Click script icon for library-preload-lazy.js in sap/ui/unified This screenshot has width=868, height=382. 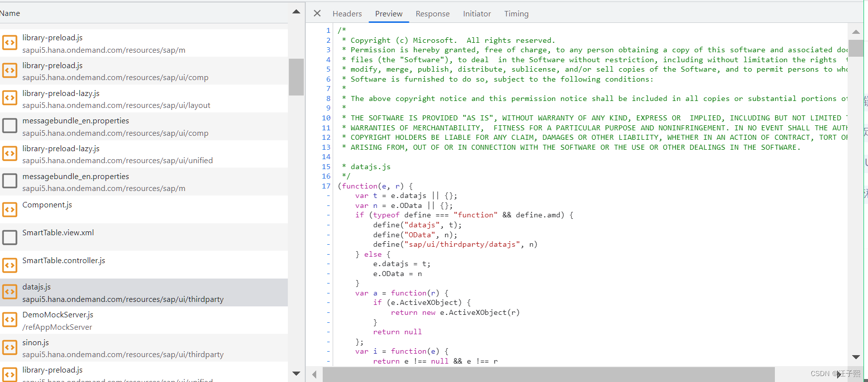(9, 154)
